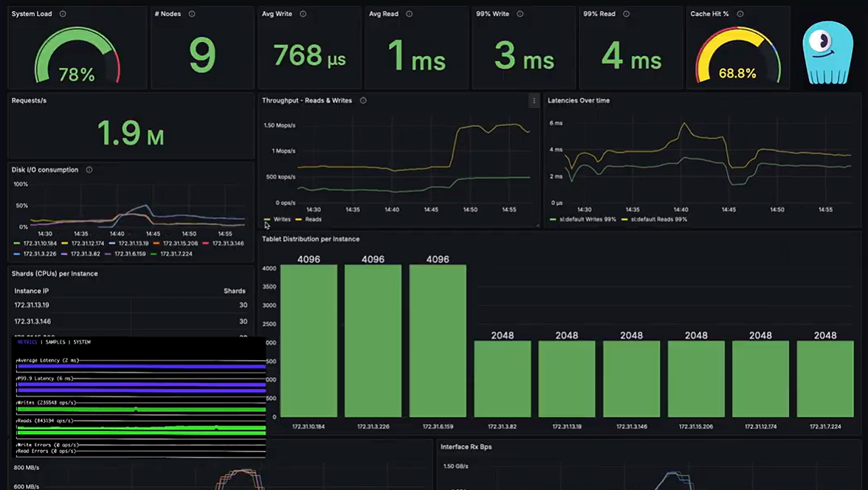
Task: Click the Reads (843194 ops/s) terminal label
Action: coord(46,421)
